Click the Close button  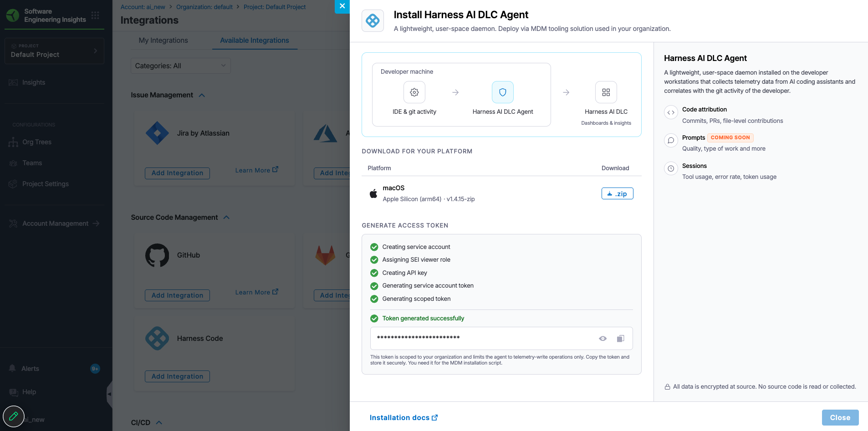[840, 417]
